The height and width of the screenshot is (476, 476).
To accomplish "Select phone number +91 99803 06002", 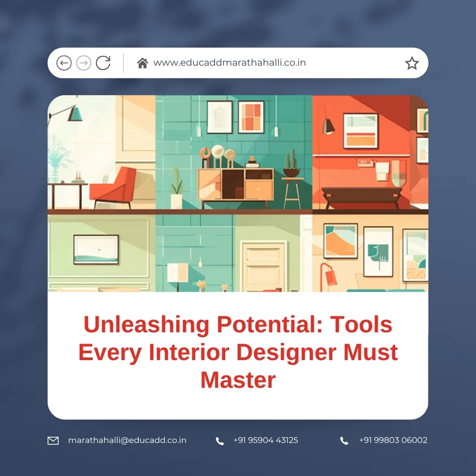I will [393, 440].
